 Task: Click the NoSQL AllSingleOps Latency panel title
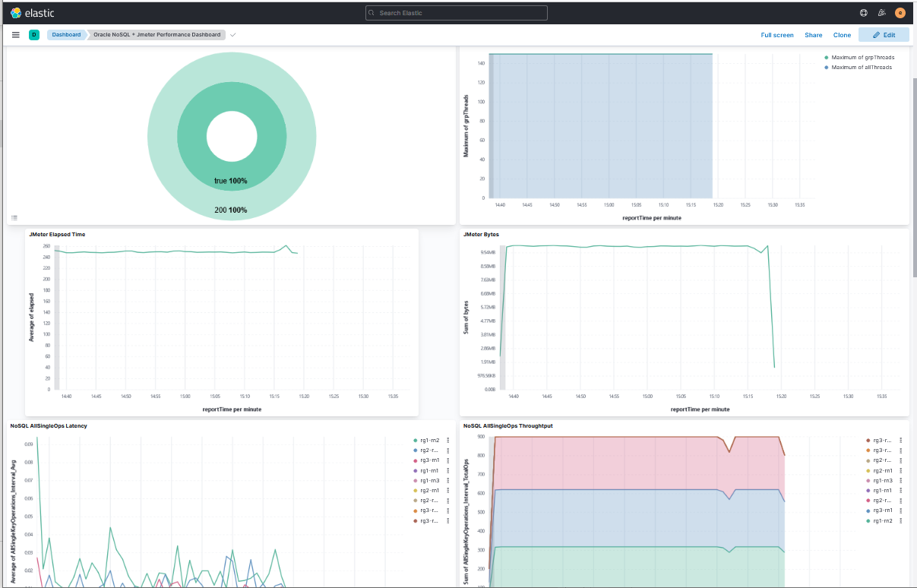pos(49,426)
